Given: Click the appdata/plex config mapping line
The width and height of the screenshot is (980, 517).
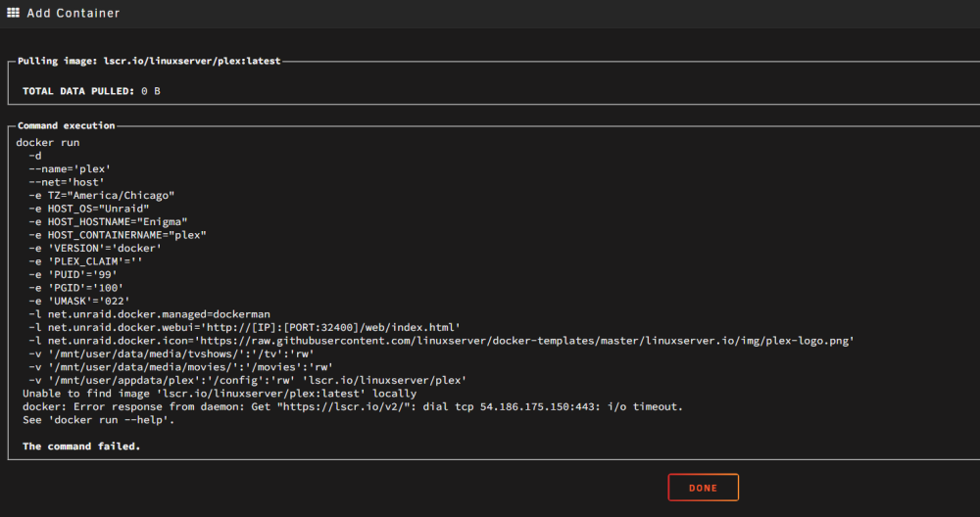Looking at the screenshot, I should pyautogui.click(x=248, y=380).
